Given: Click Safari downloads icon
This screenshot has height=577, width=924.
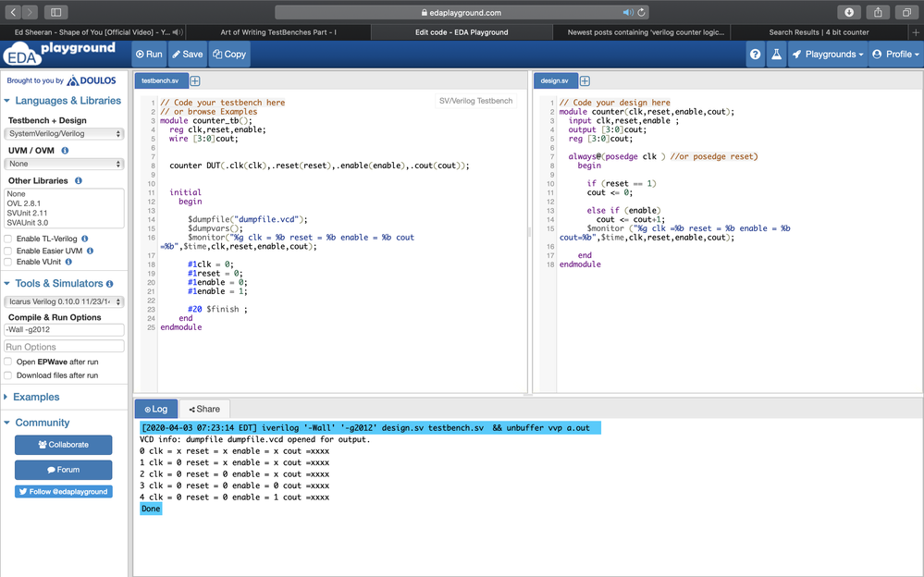Looking at the screenshot, I should 848,12.
